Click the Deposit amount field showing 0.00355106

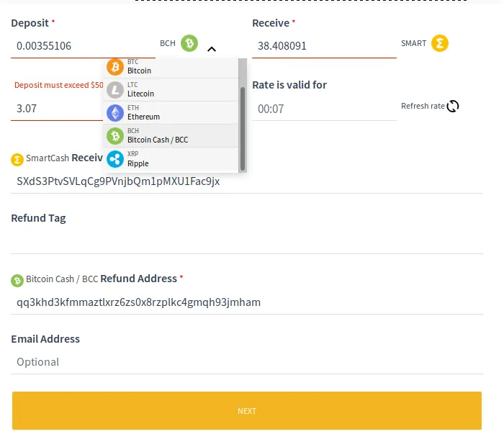pos(83,46)
